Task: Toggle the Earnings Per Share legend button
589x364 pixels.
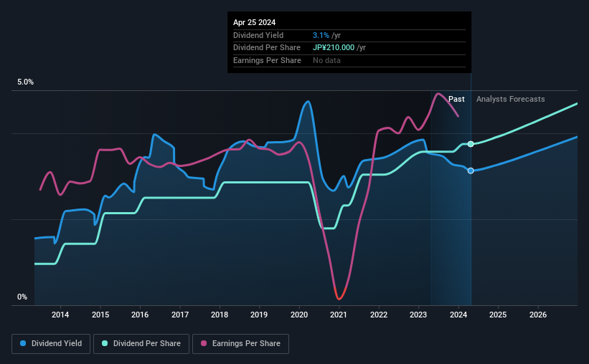Action: 240,344
